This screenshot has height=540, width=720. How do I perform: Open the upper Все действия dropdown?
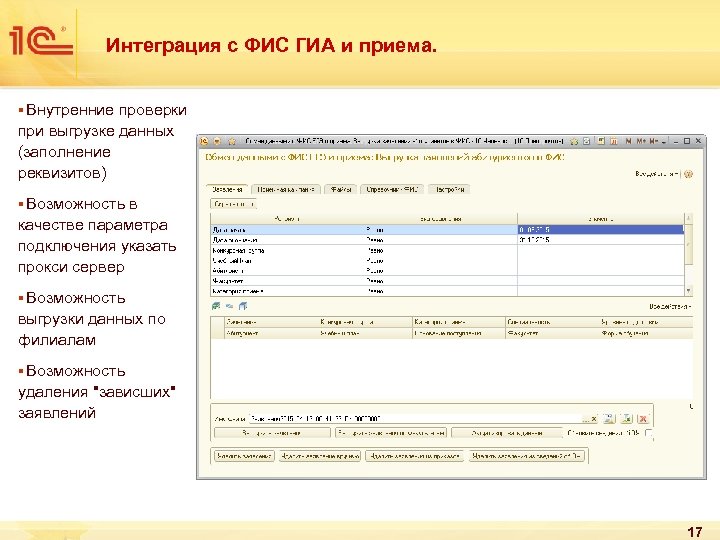pos(657,174)
